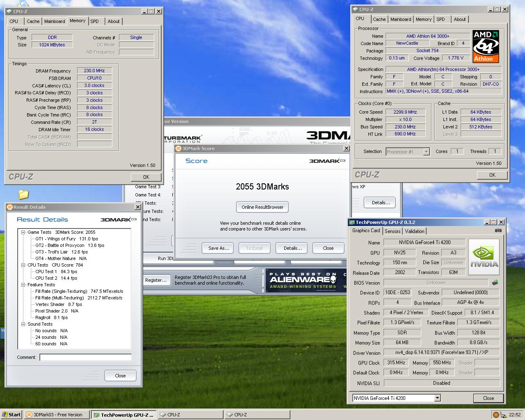Select the Vertex Shader result row

point(59,304)
